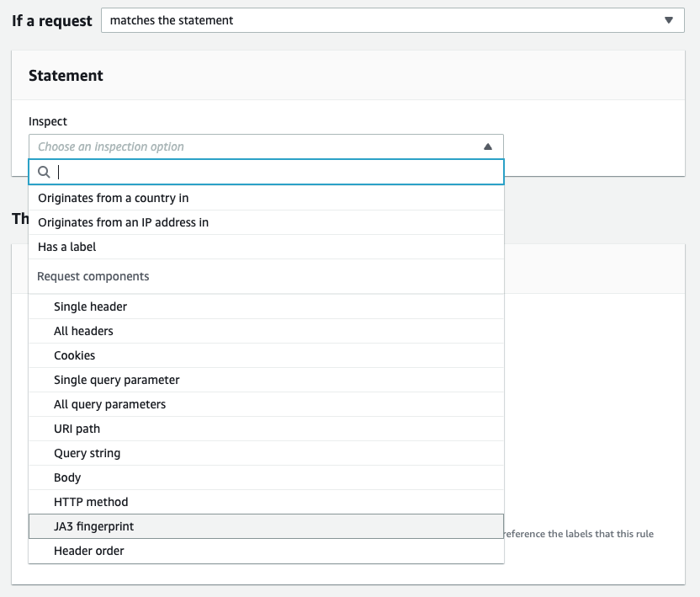Choose 'Cookies' from the list
The image size is (700, 597).
tap(266, 355)
